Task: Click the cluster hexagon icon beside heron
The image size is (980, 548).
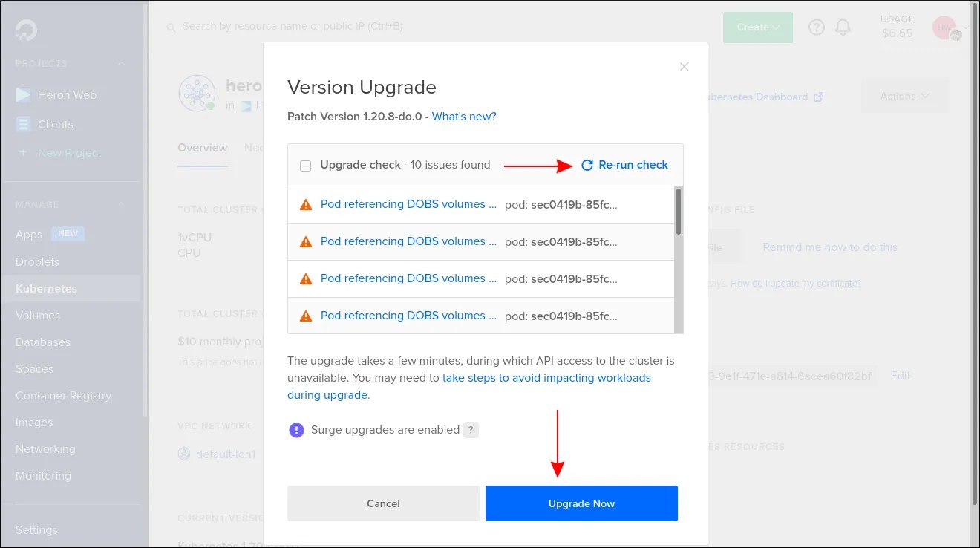Action: [197, 93]
